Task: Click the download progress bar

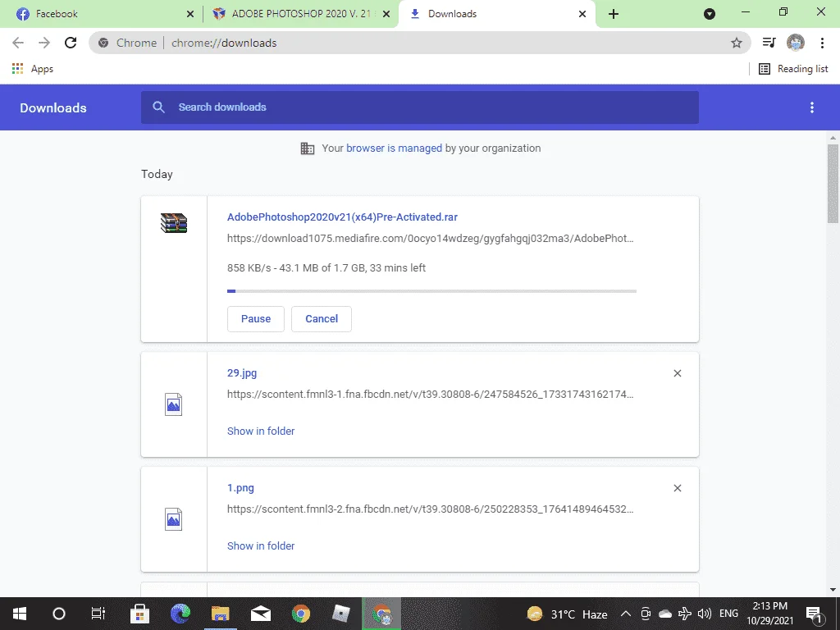Action: pyautogui.click(x=431, y=291)
